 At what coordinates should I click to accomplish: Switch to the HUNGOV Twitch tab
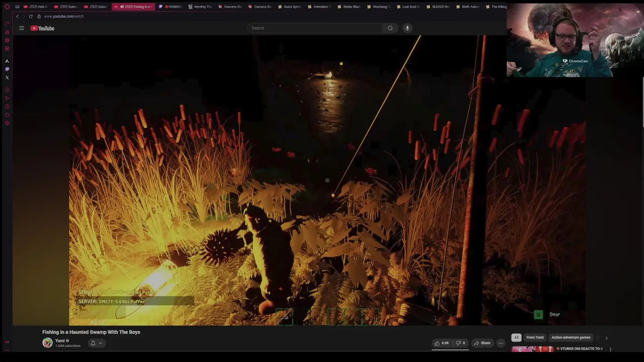[171, 7]
